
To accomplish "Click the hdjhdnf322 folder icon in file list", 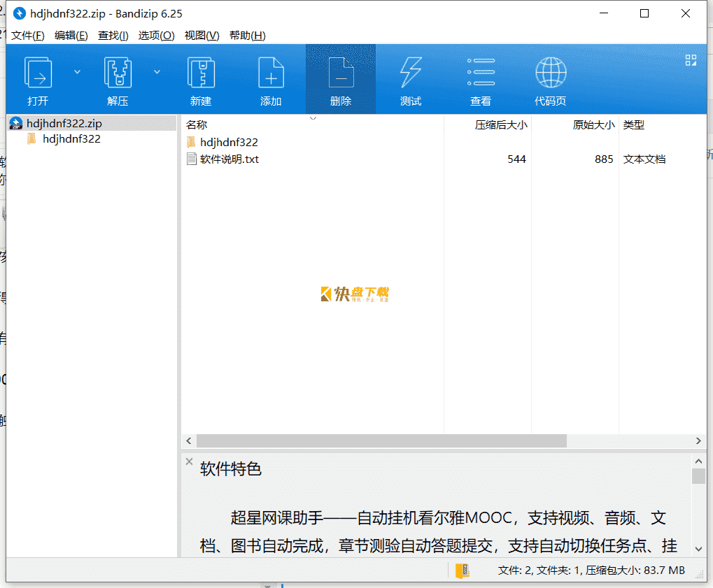I will click(x=192, y=142).
